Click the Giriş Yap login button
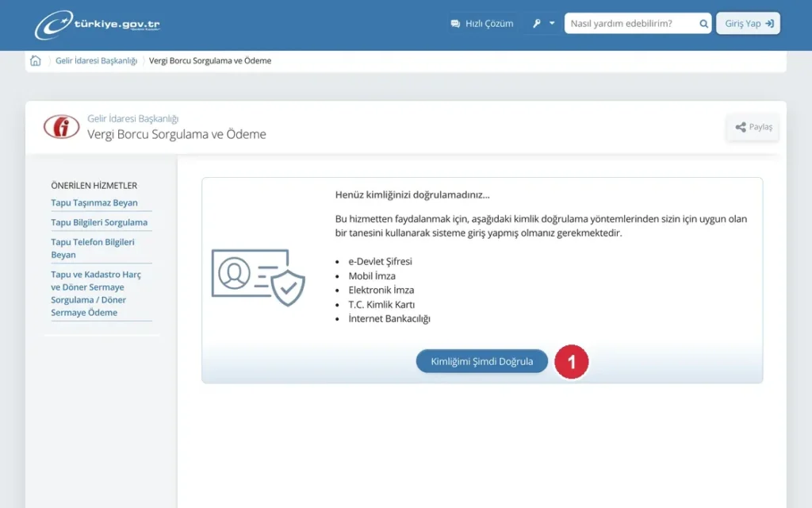812x508 pixels. (749, 23)
